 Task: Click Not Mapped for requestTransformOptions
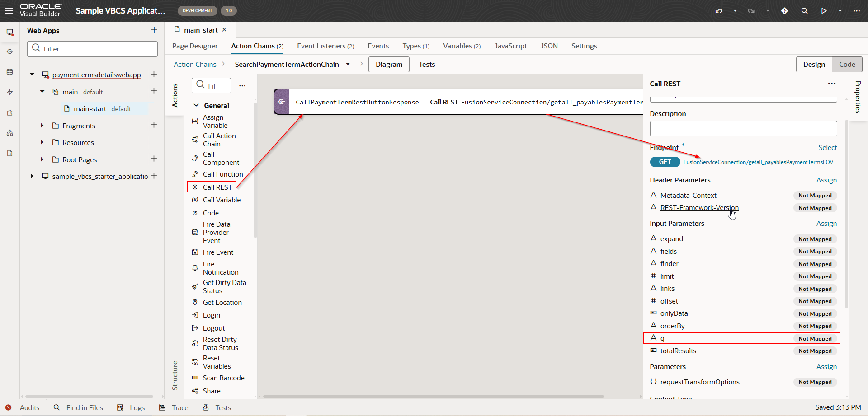click(815, 382)
